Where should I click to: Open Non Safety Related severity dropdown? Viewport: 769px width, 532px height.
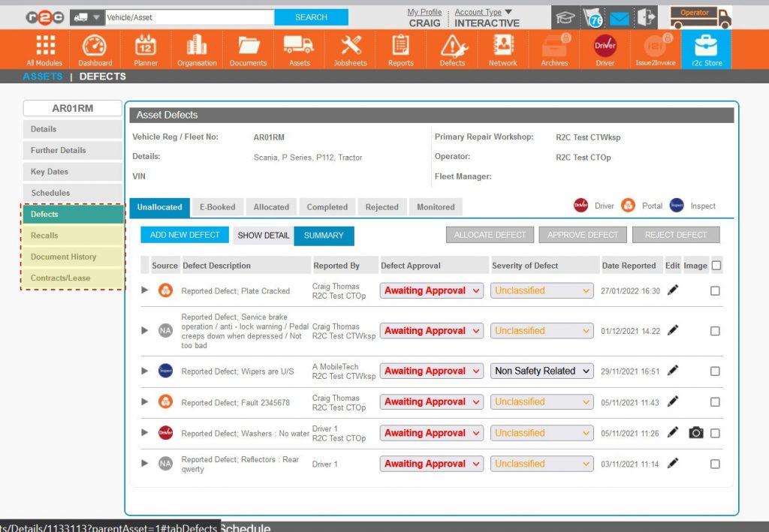pyautogui.click(x=542, y=371)
